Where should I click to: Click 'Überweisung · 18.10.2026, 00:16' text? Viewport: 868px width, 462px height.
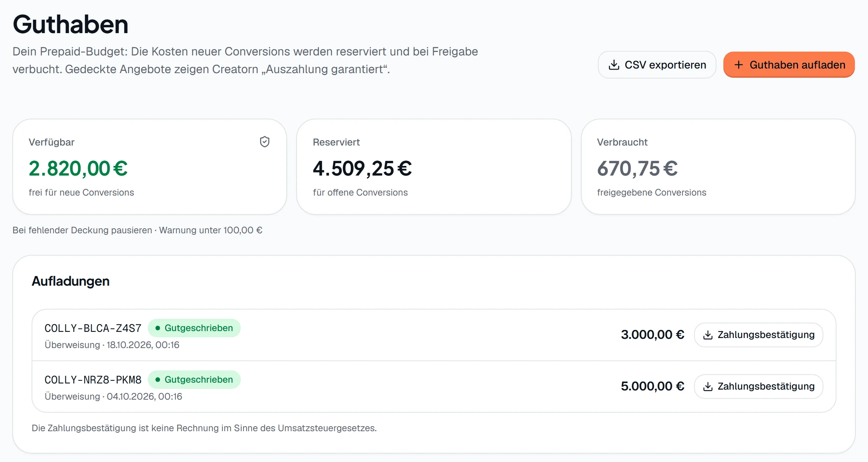(112, 345)
